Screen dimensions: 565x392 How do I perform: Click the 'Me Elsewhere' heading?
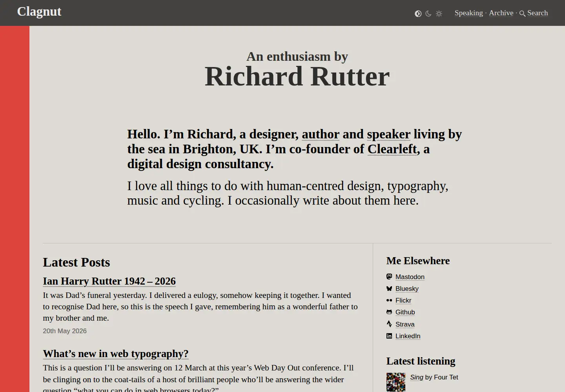[418, 261]
